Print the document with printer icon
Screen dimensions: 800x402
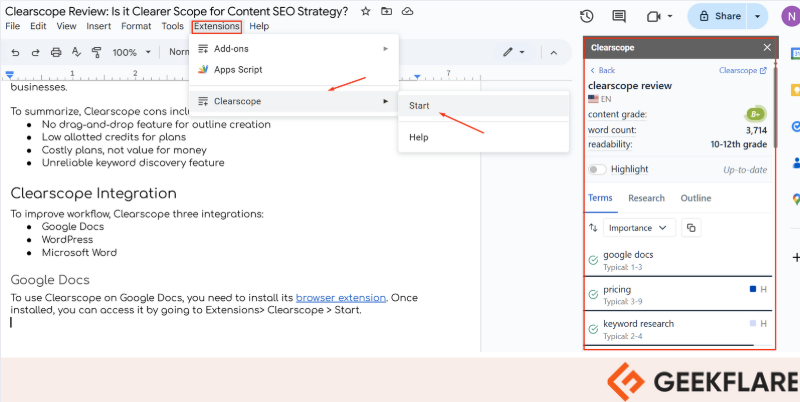(56, 52)
